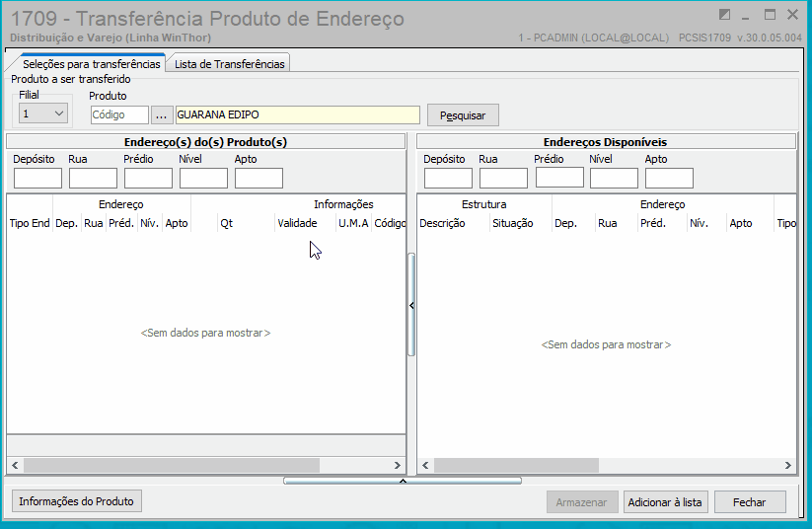Switch to Lista de Transferências tab
The width and height of the screenshot is (812, 529).
point(229,64)
